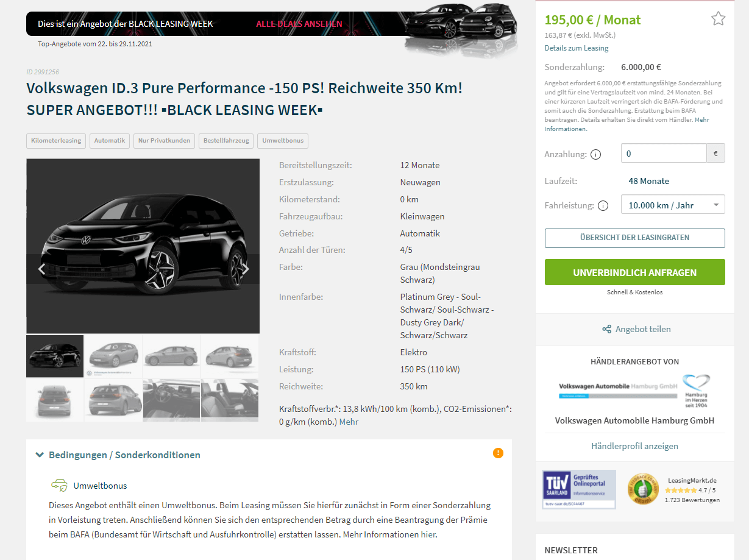Click the green Umweltbonus car icon

tap(59, 486)
